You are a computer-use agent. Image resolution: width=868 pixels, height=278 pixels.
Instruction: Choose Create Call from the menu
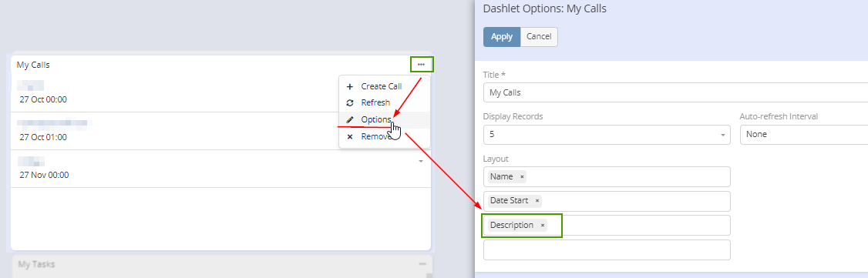tap(382, 87)
